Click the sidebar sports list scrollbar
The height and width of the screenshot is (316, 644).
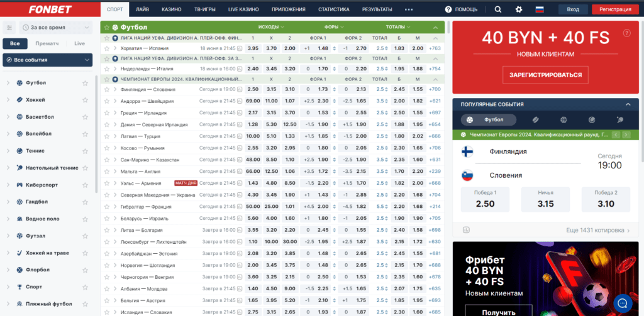[x=96, y=133]
